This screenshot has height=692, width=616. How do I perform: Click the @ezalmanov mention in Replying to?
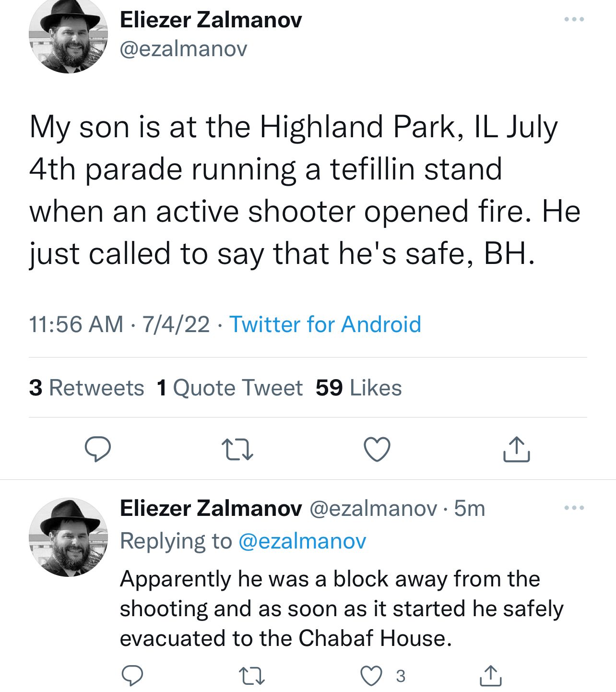[x=302, y=541]
